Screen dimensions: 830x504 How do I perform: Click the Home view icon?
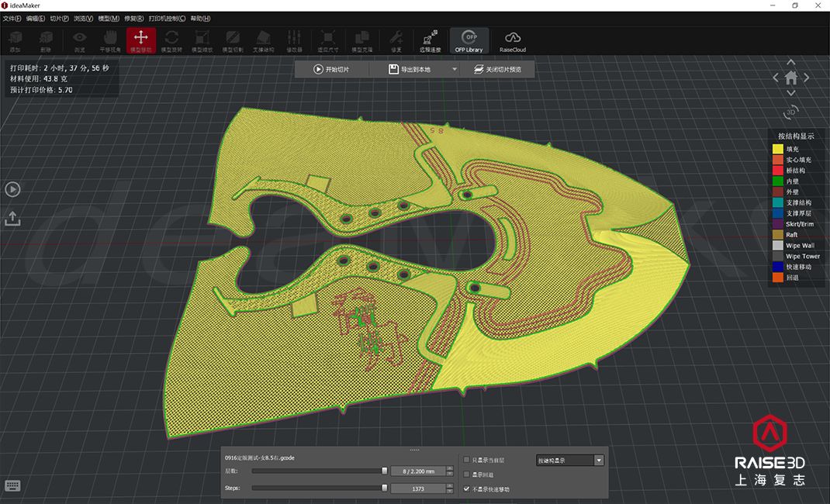pos(790,78)
